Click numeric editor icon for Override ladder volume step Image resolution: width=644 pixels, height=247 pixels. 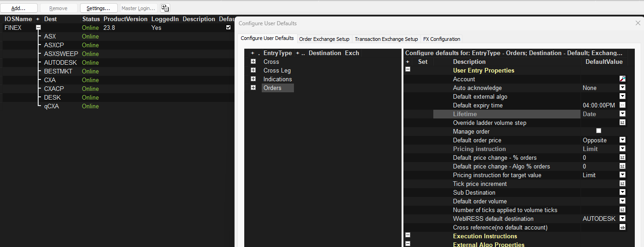point(622,123)
